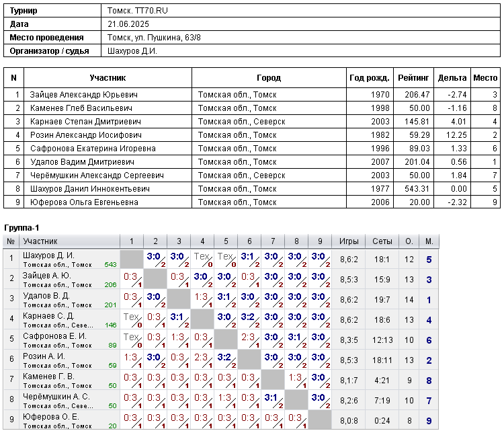This screenshot has width=504, height=433.
Task: Click the 'Участник' header in the upper table
Action: coord(108,78)
